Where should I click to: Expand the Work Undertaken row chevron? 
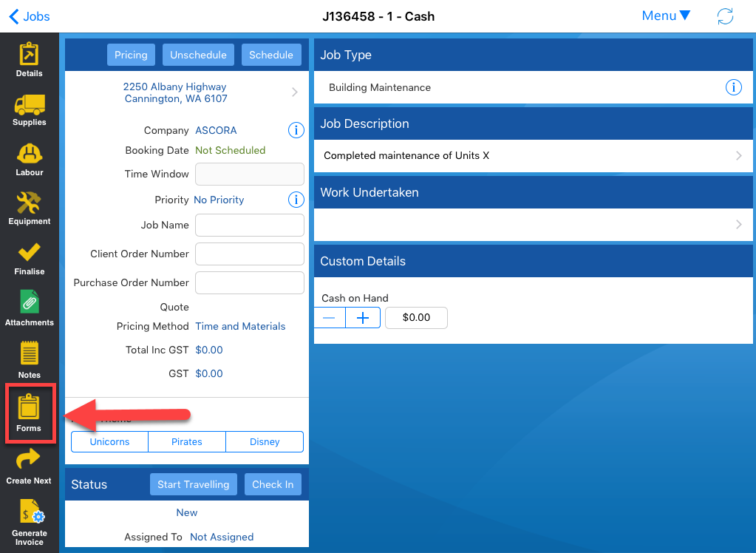pos(738,225)
